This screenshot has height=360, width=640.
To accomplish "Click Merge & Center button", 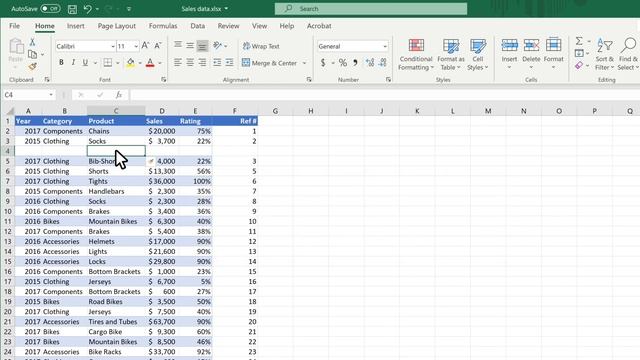I will [x=270, y=63].
